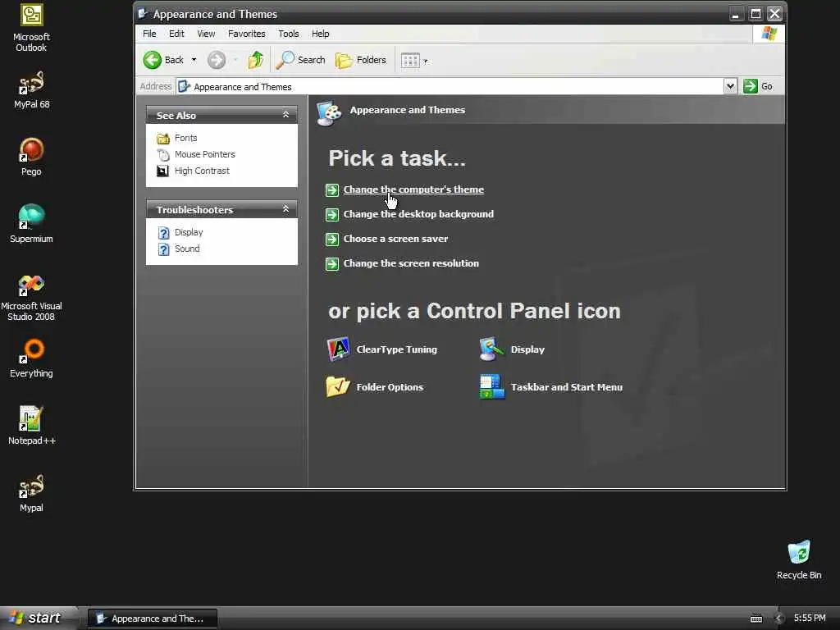840x630 pixels.
Task: Open the Back history dropdown arrow
Action: click(194, 60)
